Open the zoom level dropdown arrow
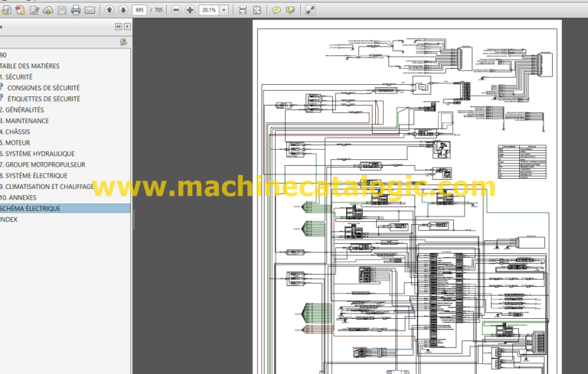This screenshot has height=374, width=588. coord(224,10)
